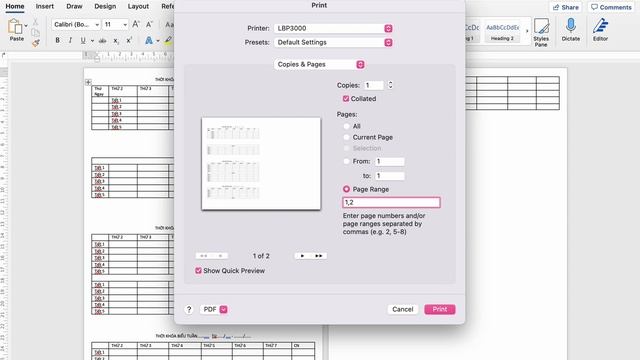Switch to the Insert tab
640x360 pixels.
coord(45,7)
